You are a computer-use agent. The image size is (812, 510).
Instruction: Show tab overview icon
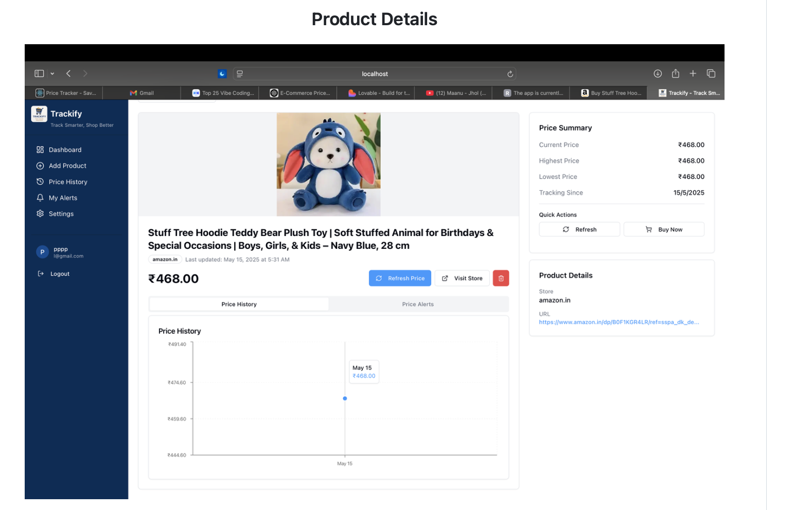(711, 74)
